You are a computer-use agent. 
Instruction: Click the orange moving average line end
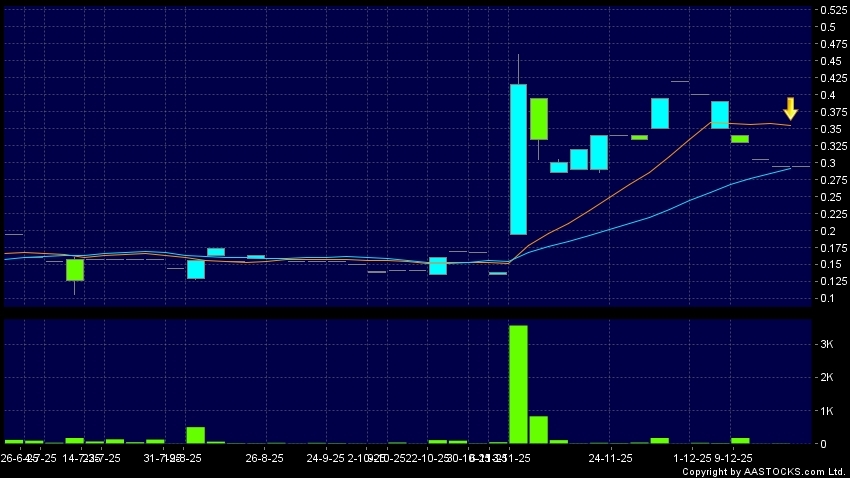coord(791,125)
